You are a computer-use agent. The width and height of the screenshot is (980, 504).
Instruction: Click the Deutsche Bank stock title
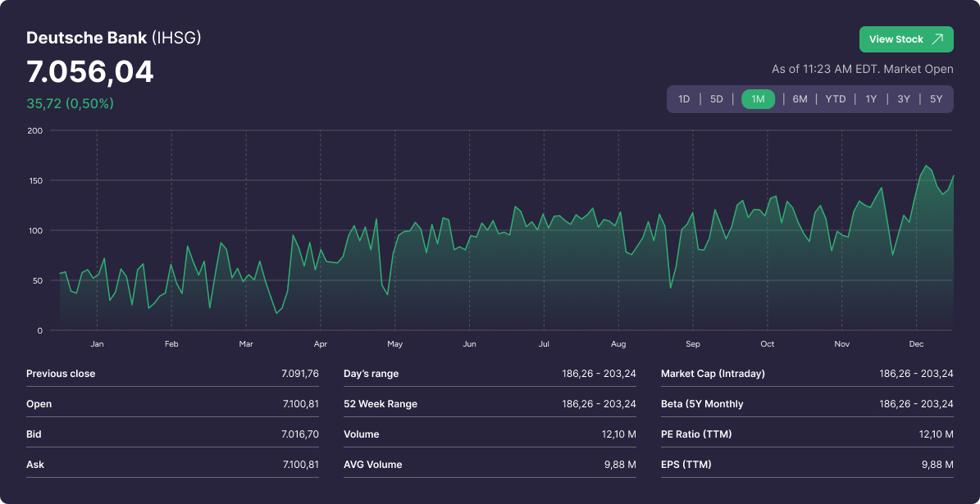pos(113,38)
